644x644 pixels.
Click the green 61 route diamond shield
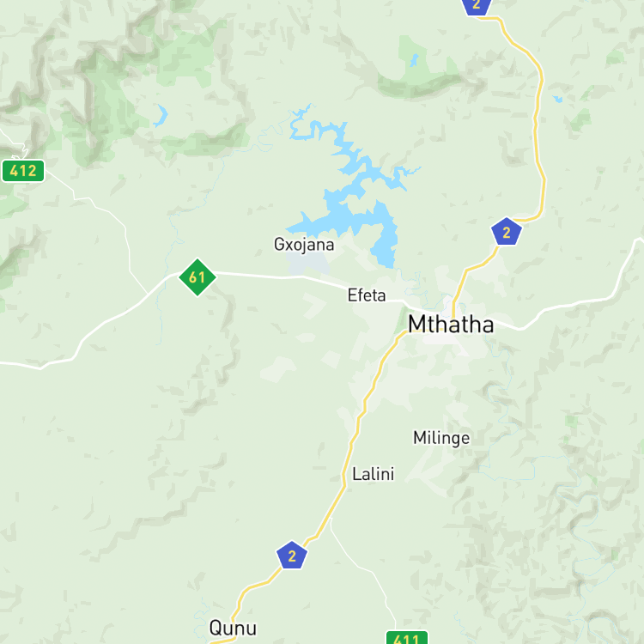click(x=197, y=277)
